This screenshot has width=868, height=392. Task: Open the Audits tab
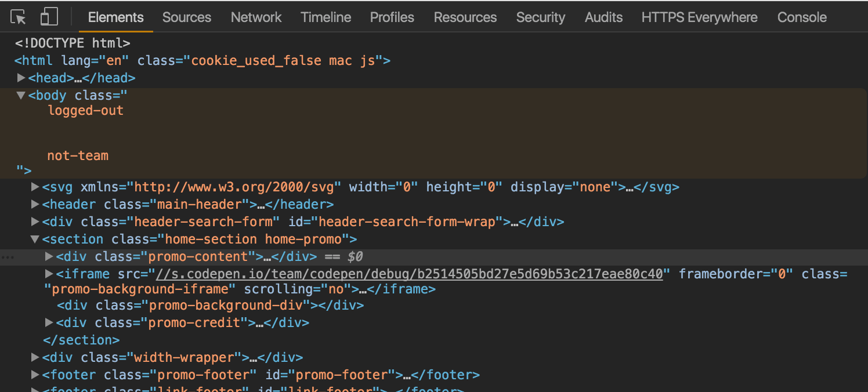coord(603,17)
